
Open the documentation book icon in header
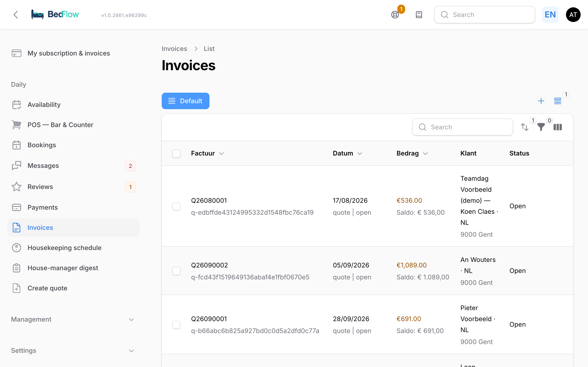(419, 15)
